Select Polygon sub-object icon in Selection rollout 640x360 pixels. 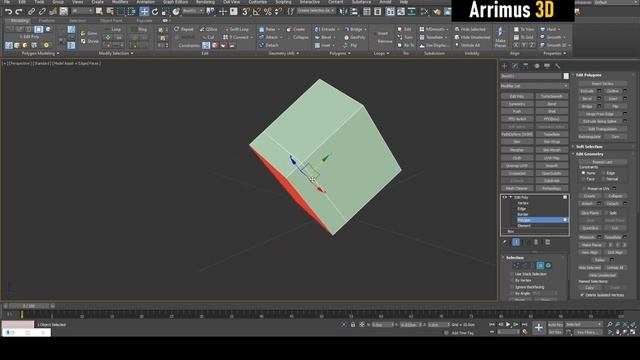point(540,266)
